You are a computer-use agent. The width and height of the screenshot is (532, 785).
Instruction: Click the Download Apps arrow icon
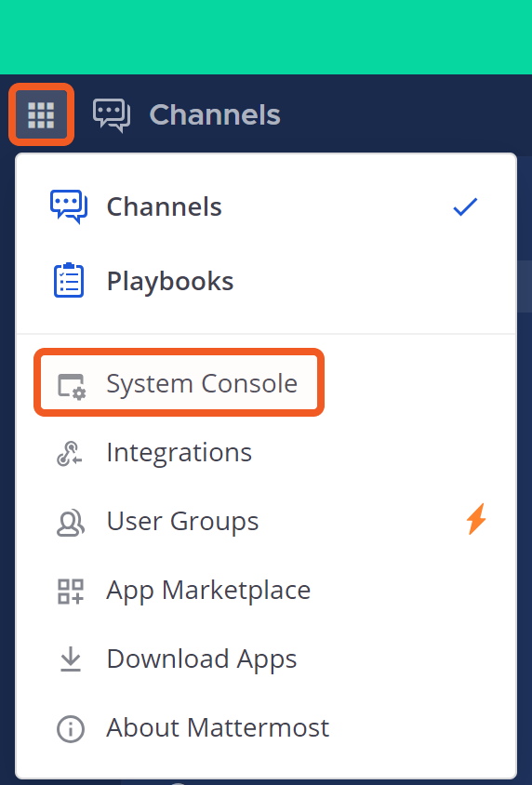pos(71,659)
